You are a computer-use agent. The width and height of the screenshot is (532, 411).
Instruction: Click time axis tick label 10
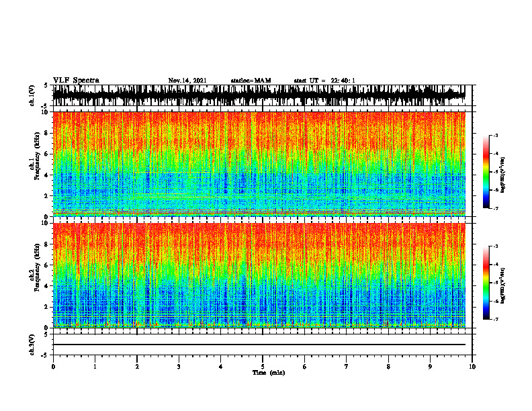472,367
